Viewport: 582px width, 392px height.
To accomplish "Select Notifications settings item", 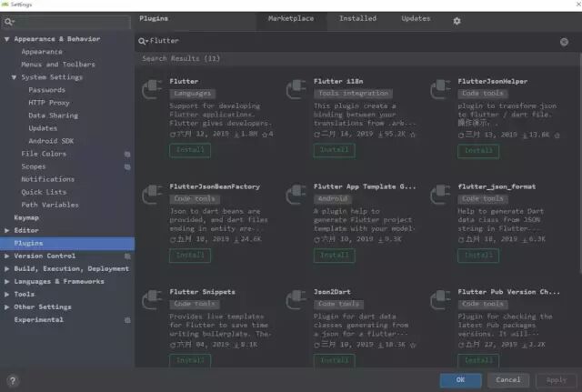I will pyautogui.click(x=48, y=179).
